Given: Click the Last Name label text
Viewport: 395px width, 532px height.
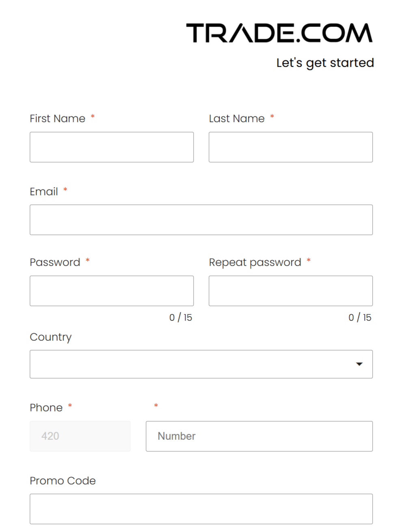Looking at the screenshot, I should click(x=237, y=119).
